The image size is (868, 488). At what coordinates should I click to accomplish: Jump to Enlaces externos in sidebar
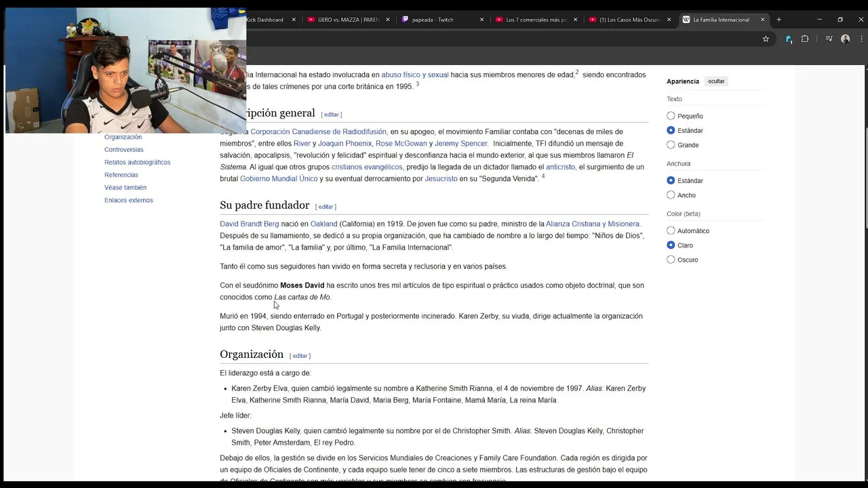click(x=129, y=201)
